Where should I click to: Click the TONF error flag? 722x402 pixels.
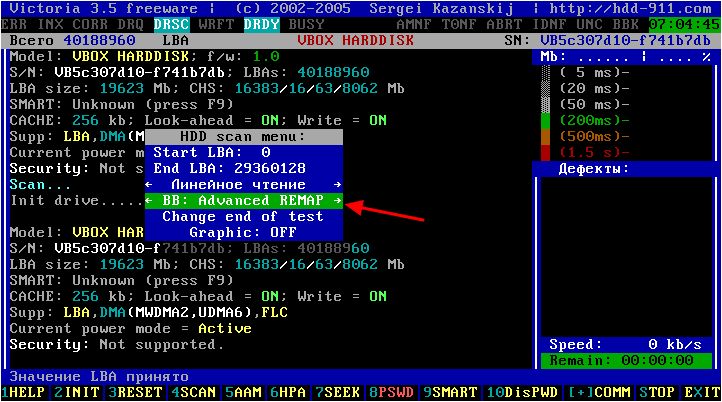(459, 24)
